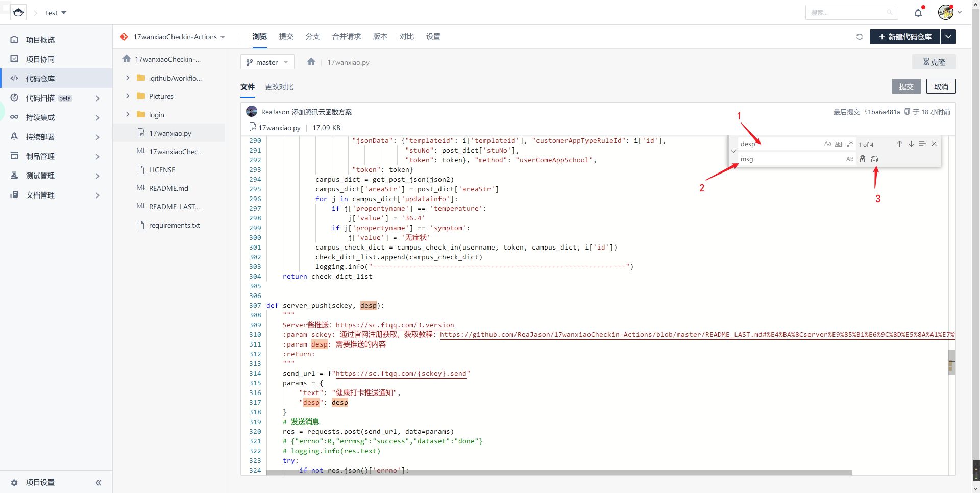Click the find input containing desp
Viewport: 980px width, 493px height.
point(778,144)
